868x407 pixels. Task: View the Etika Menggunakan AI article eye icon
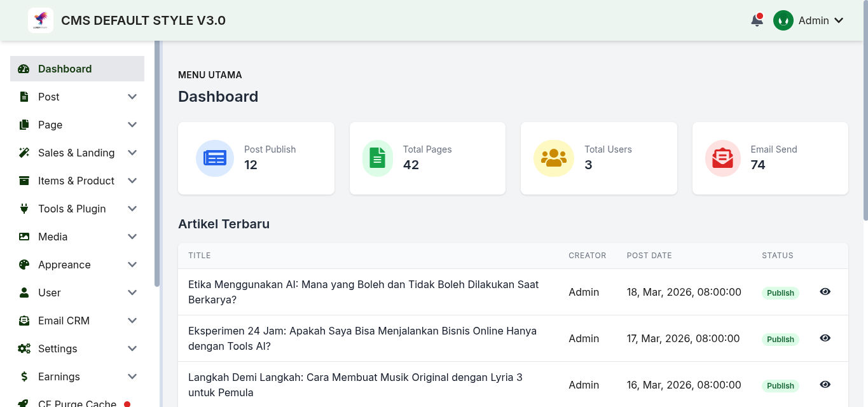click(x=825, y=292)
